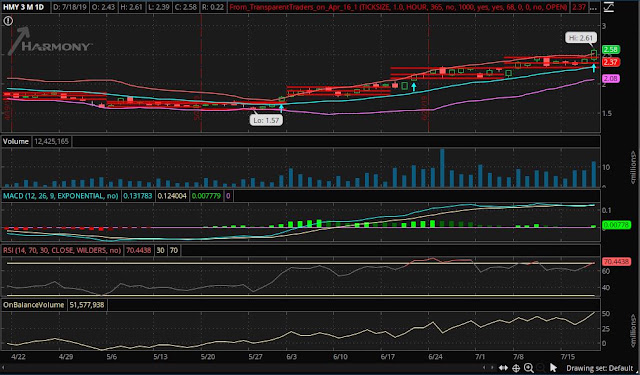This screenshot has height=375, width=640.
Task: Click the 4/22 date on time axis
Action: pos(18,357)
